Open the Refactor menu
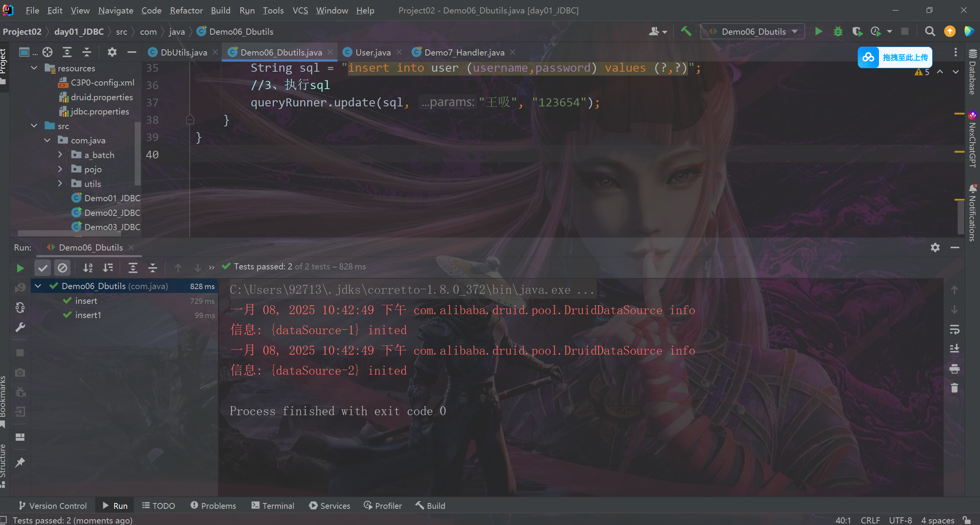Viewport: 980px width, 525px height. (x=186, y=10)
